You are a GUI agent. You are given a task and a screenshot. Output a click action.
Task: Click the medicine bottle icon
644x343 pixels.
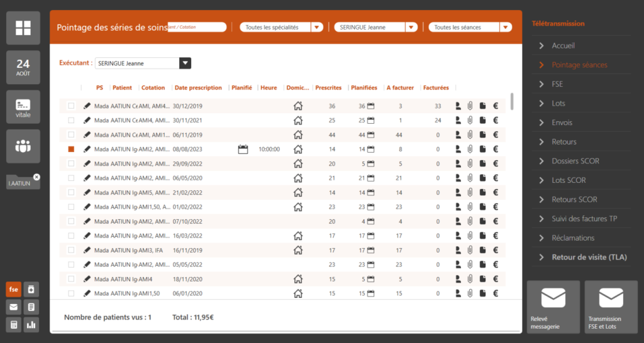[31, 290]
